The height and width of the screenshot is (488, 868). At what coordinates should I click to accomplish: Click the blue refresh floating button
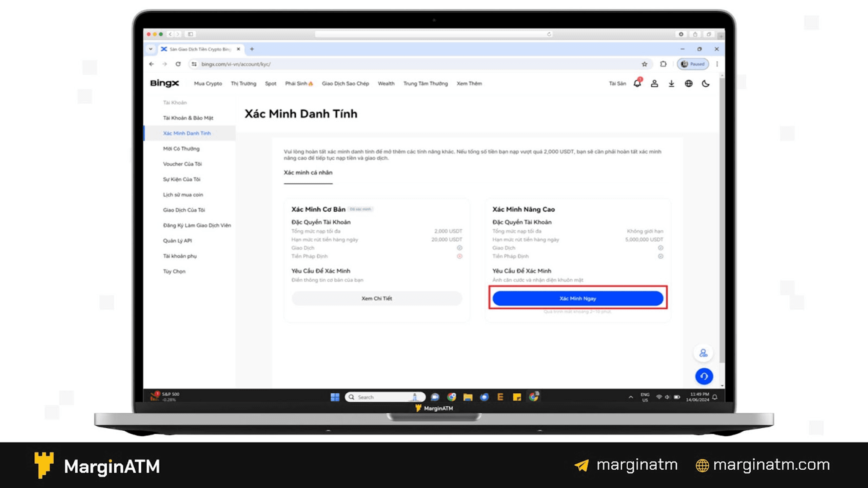coord(704,376)
